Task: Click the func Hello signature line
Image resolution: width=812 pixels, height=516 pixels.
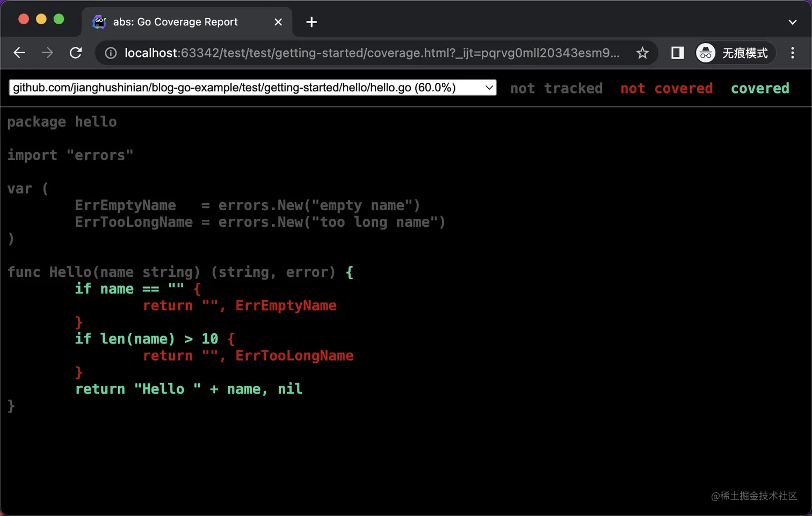Action: 180,272
